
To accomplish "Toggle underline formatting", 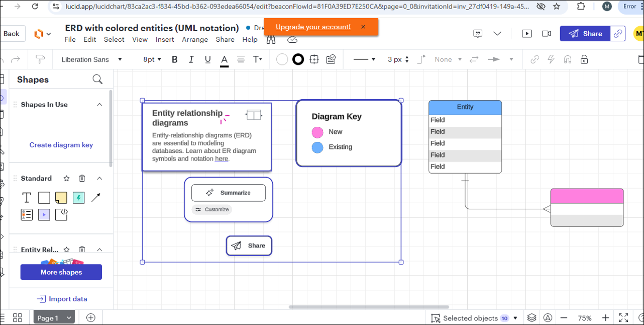I will pyautogui.click(x=207, y=59).
